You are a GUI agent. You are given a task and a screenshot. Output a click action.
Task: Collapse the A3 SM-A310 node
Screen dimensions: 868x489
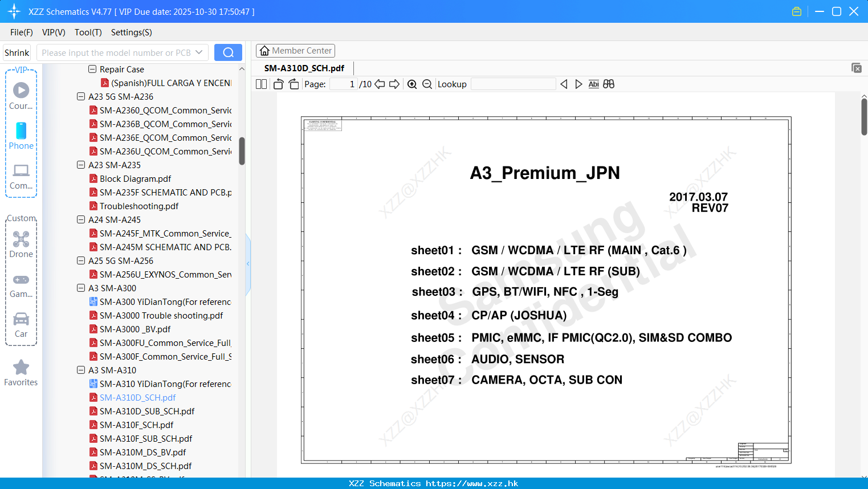click(81, 370)
